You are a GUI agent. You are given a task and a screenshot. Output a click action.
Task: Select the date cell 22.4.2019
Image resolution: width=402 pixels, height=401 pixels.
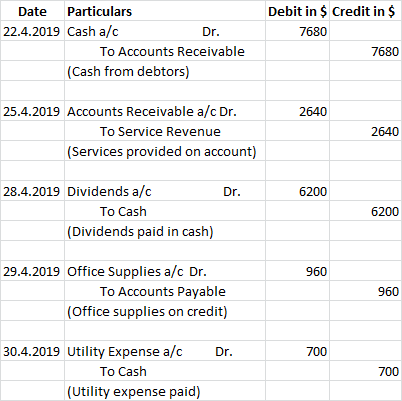32,31
